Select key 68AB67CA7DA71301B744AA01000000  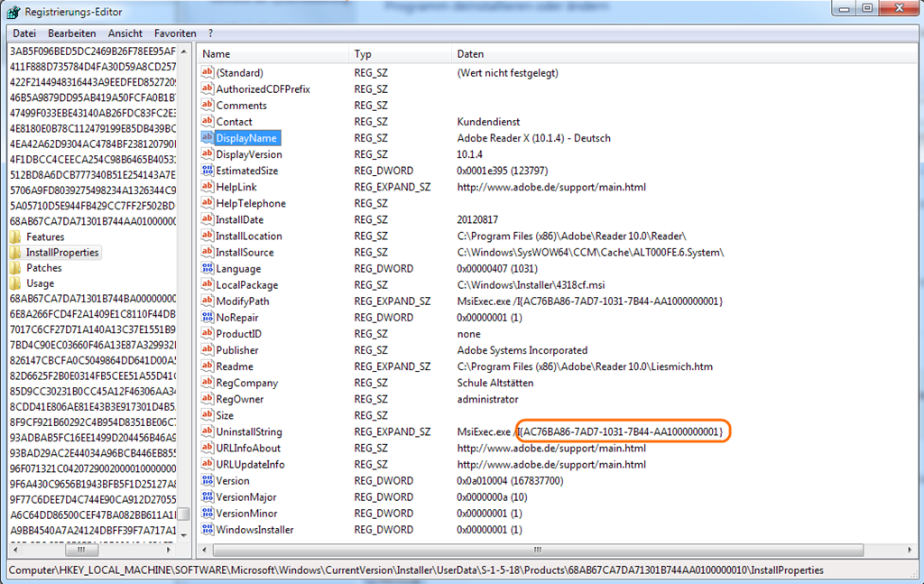(92, 221)
